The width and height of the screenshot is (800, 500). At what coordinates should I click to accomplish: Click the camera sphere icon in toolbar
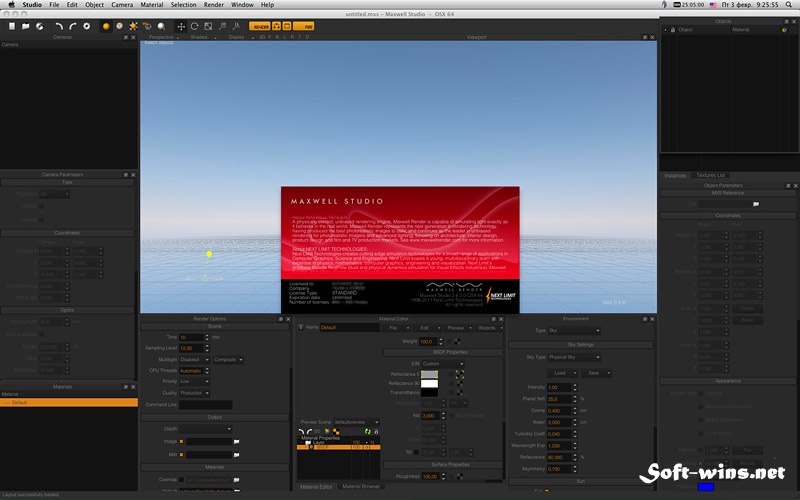pyautogui.click(x=119, y=26)
